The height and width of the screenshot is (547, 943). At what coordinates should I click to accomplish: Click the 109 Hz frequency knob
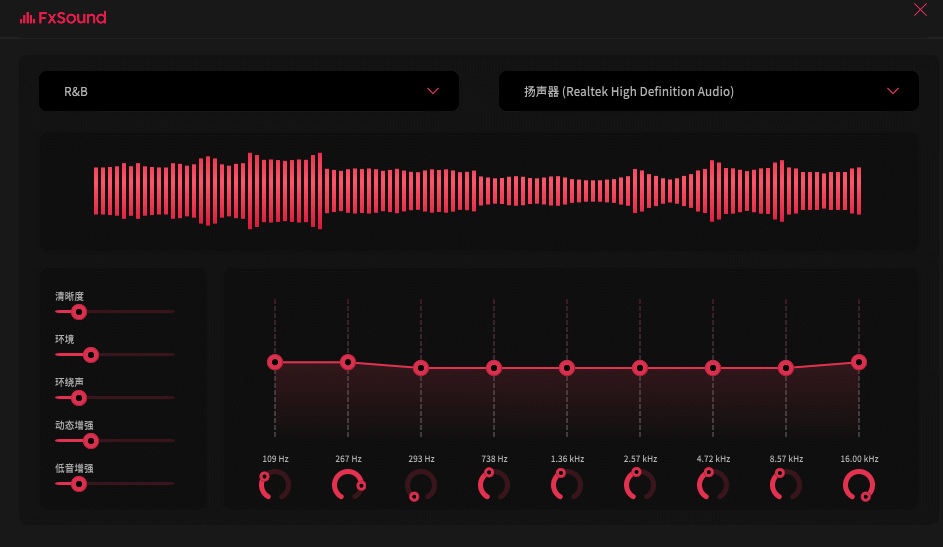(x=275, y=485)
